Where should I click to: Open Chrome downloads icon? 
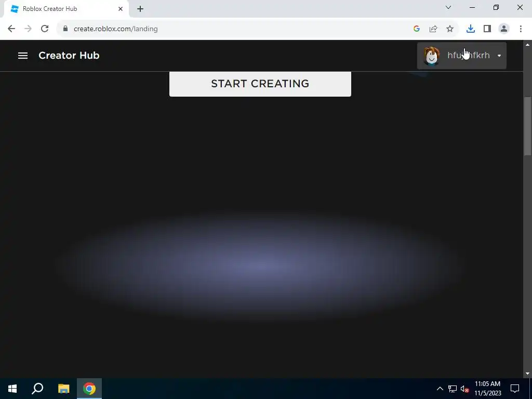point(471,29)
